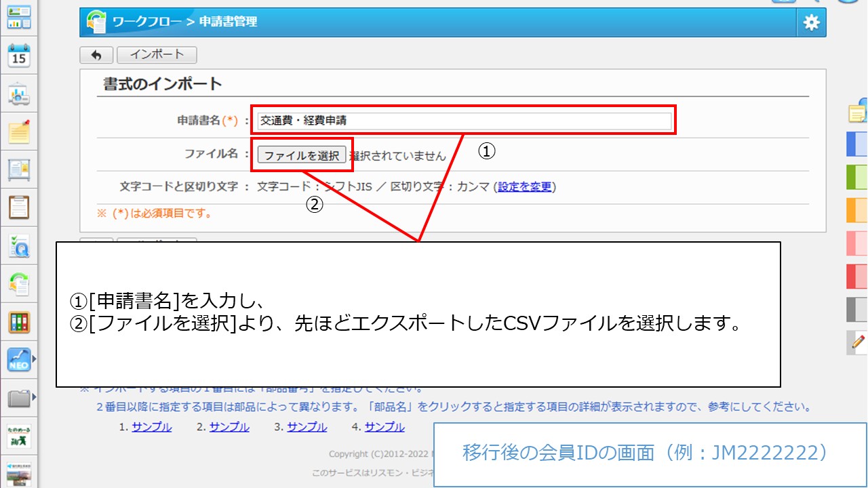Click ワークフロー in the breadcrumb header
Viewport: 868px width, 488px height.
tap(147, 22)
